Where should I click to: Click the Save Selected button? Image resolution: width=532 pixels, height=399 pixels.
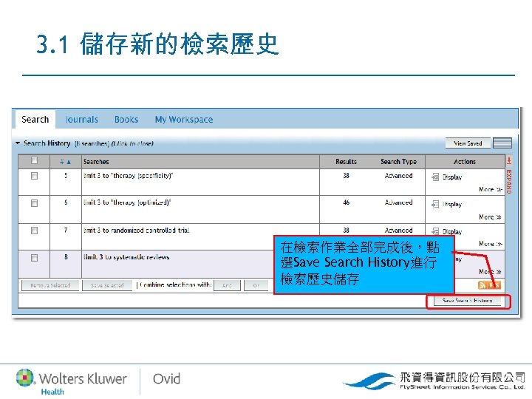point(107,285)
